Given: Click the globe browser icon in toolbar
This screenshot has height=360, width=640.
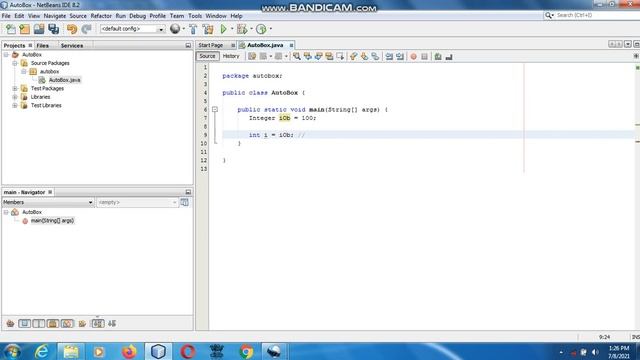Looking at the screenshot, I should click(175, 29).
